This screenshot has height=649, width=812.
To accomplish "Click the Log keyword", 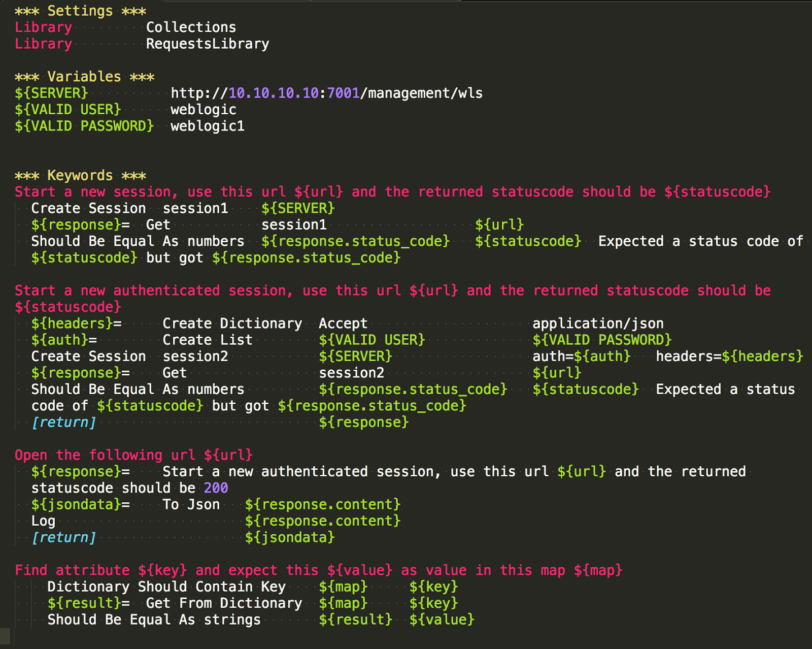I will 43,521.
